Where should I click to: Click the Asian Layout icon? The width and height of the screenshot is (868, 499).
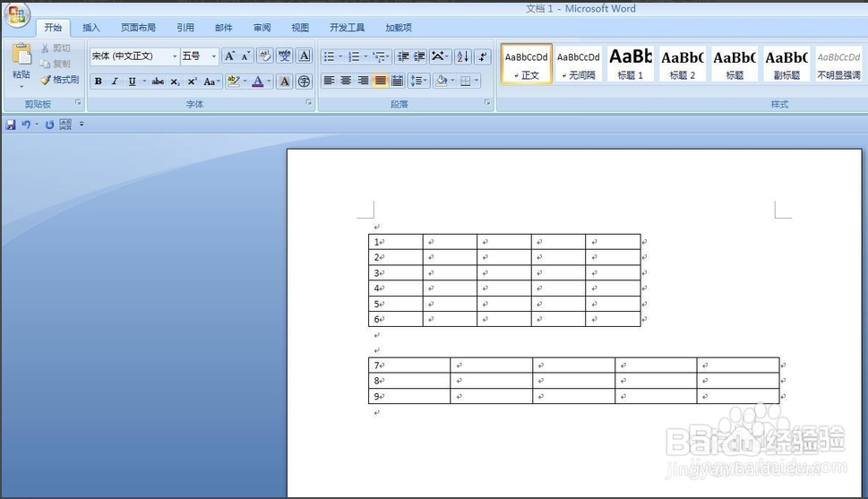click(438, 56)
